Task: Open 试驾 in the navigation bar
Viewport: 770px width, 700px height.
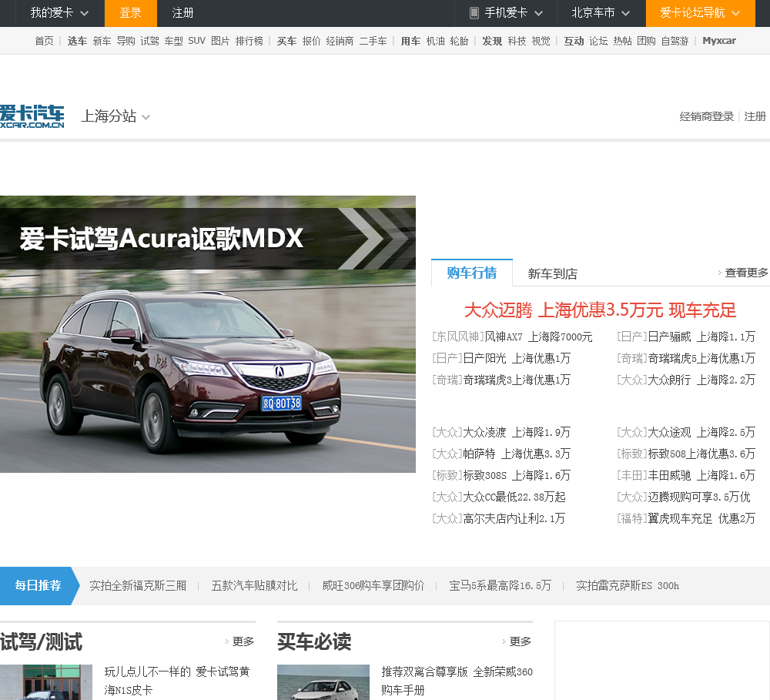Action: click(150, 41)
